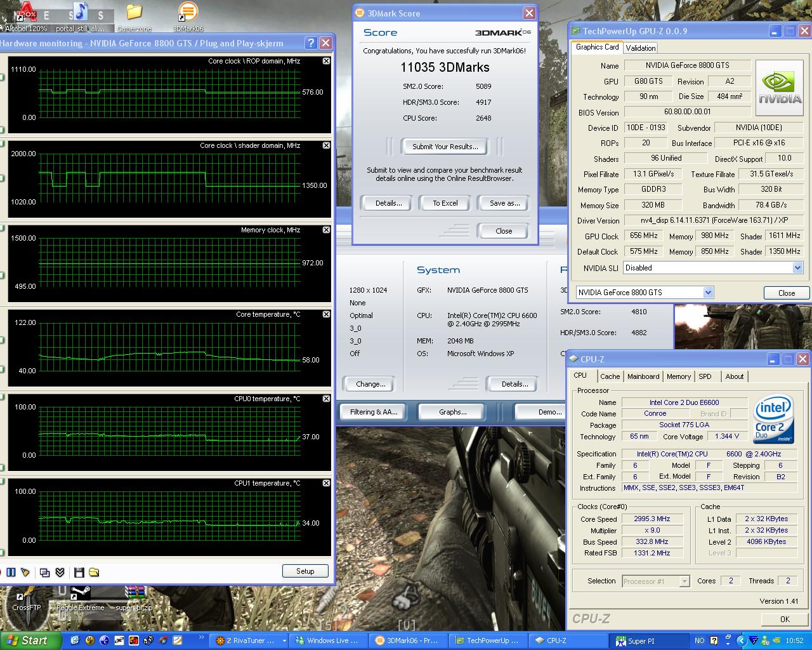
Task: Click the NO language indicator in taskbar
Action: 699,640
